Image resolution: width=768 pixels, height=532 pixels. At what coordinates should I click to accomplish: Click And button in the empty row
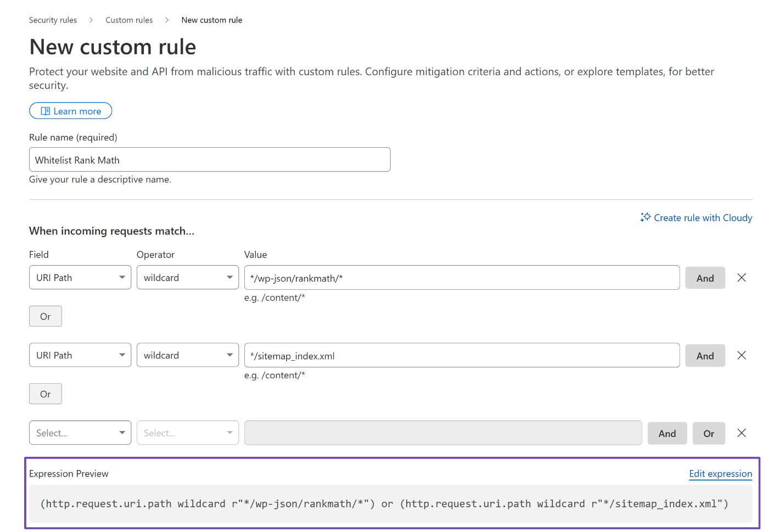(668, 433)
